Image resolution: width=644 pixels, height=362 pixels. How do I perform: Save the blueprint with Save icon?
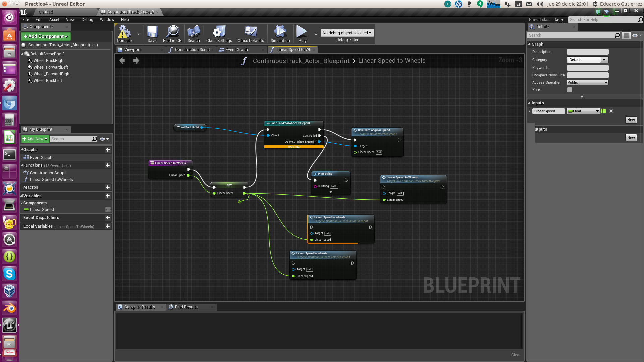(152, 34)
